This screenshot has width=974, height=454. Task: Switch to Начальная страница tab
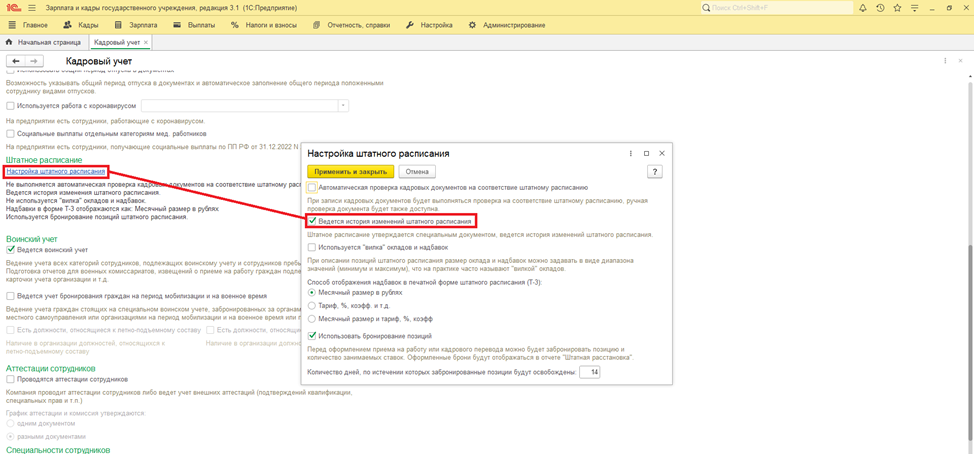click(43, 42)
